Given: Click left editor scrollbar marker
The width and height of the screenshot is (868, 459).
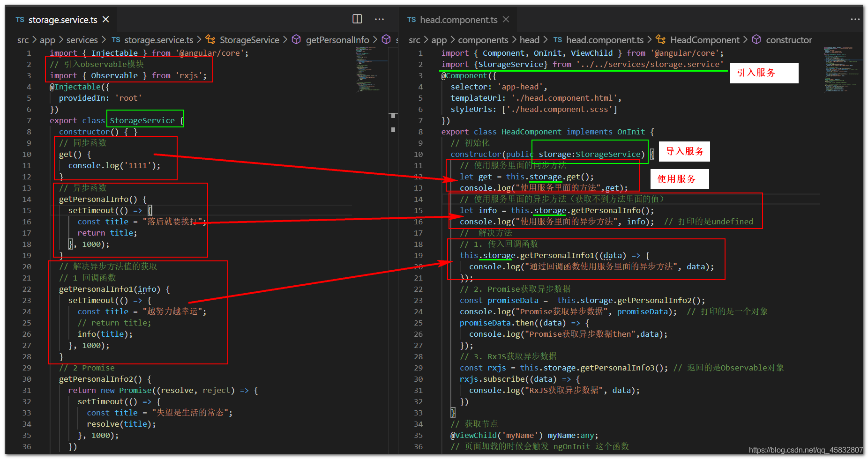Looking at the screenshot, I should [393, 116].
